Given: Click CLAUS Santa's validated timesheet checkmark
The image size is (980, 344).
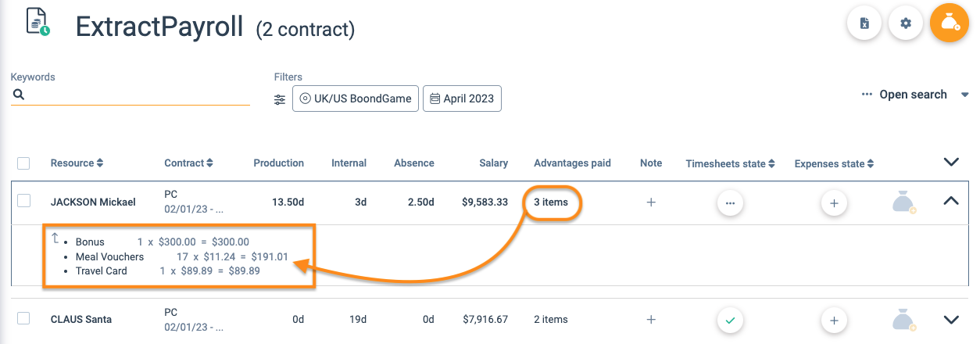Looking at the screenshot, I should pos(730,320).
